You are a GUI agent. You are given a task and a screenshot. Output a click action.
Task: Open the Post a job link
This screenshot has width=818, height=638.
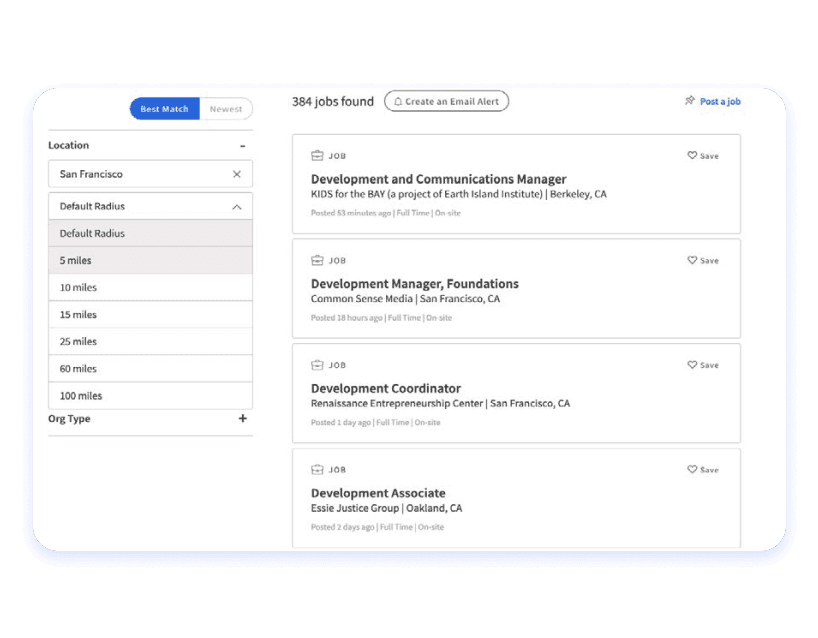point(720,102)
